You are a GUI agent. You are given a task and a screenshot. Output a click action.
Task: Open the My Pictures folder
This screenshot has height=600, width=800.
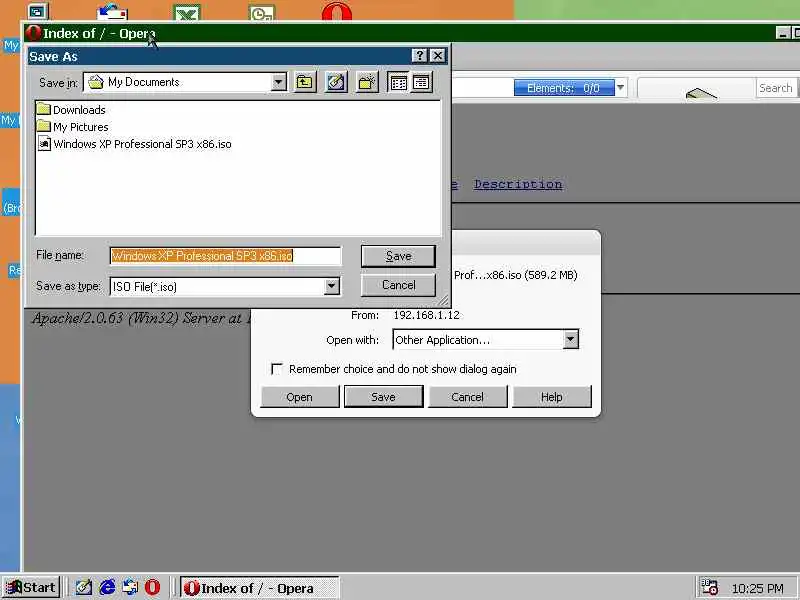pyautogui.click(x=72, y=127)
